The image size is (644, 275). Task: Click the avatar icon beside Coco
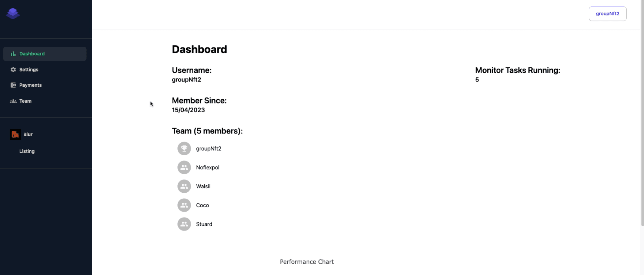(184, 205)
